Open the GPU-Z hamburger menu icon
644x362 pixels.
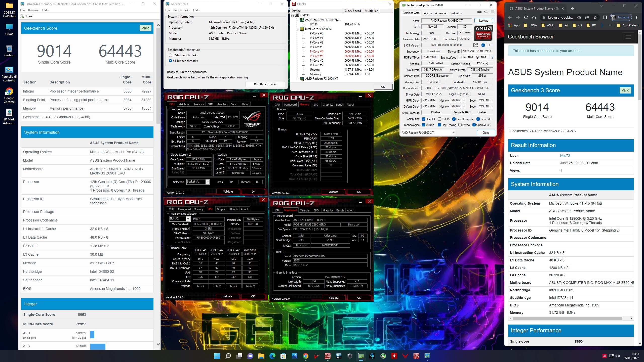point(492,12)
